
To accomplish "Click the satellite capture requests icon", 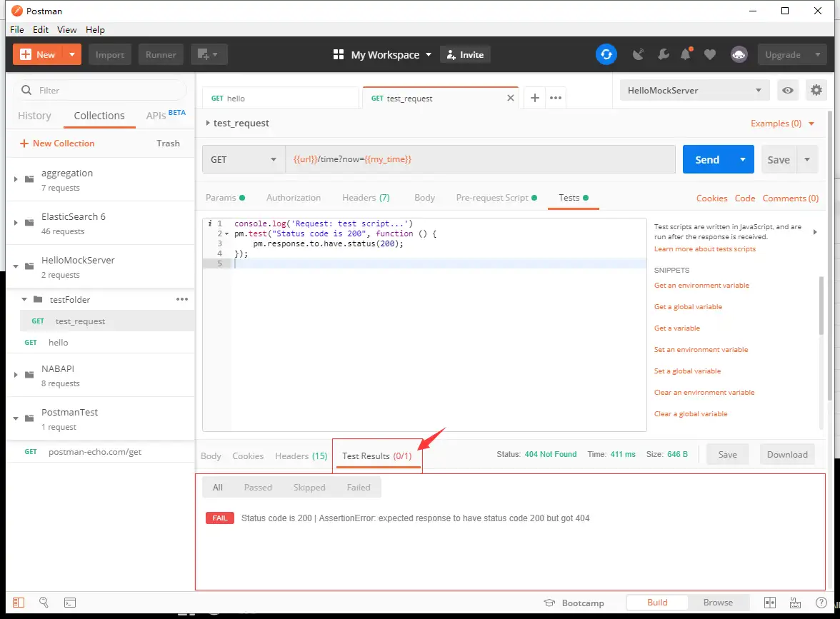I will (x=639, y=54).
